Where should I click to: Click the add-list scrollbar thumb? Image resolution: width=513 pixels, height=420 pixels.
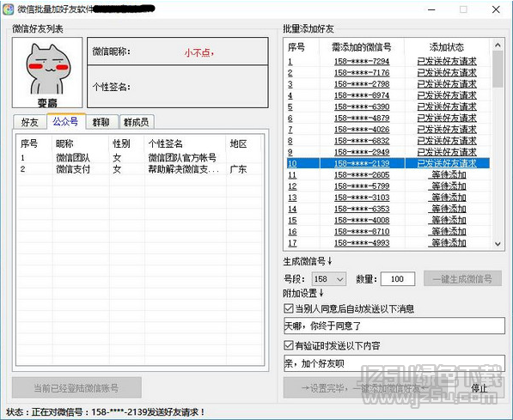[498, 69]
